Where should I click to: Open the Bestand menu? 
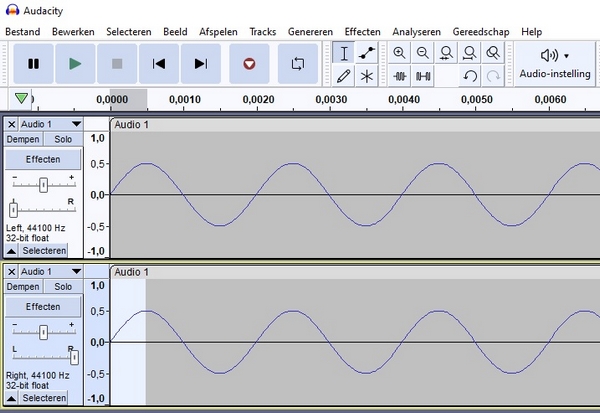[x=23, y=32]
